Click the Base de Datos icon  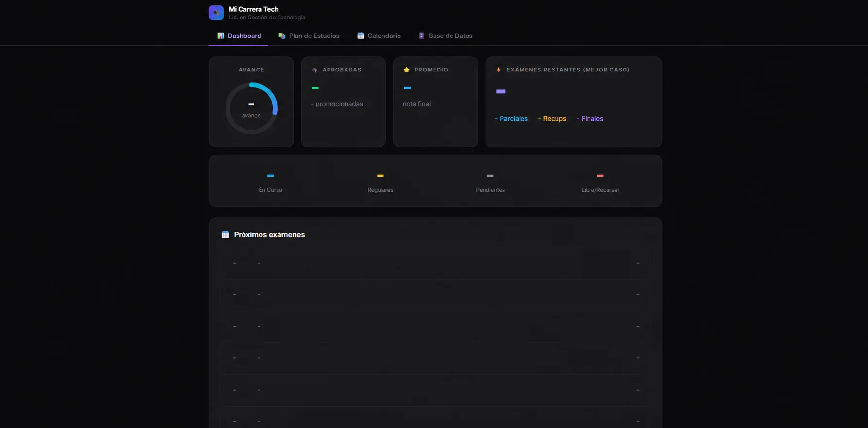point(421,36)
